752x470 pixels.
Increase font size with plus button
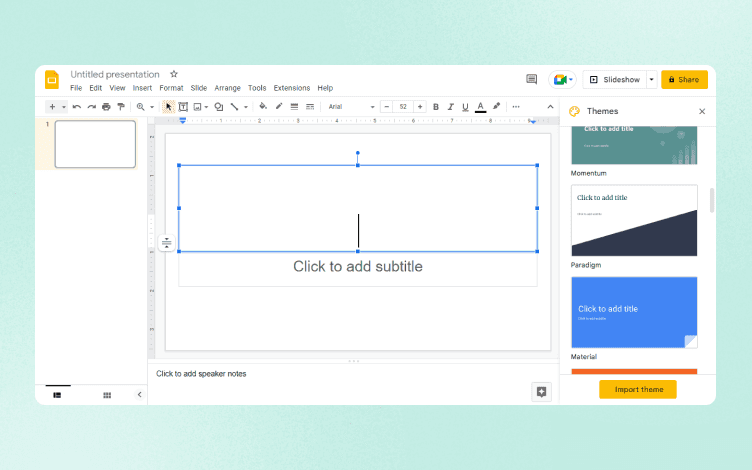tap(420, 106)
